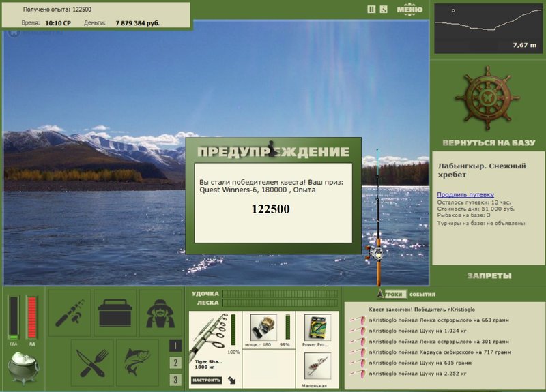Click the groundbait pot icon
The height and width of the screenshot is (392, 546).
23,367
